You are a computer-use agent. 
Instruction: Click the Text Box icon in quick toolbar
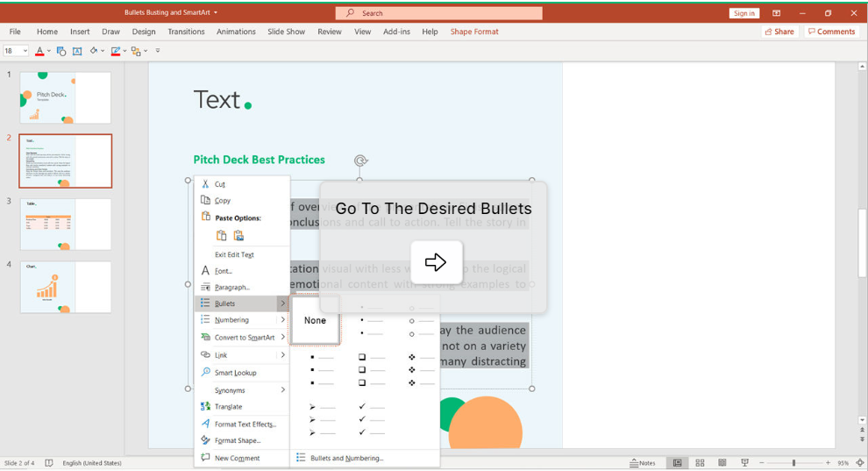click(77, 52)
